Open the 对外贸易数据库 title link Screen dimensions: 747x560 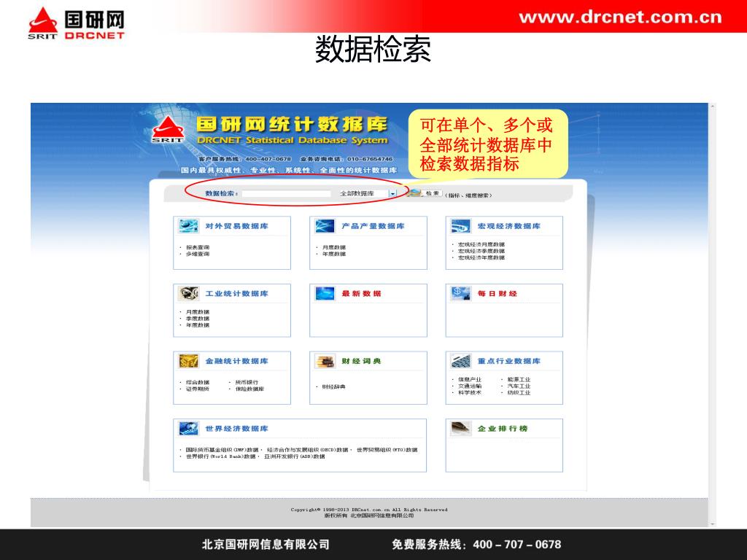tap(237, 226)
